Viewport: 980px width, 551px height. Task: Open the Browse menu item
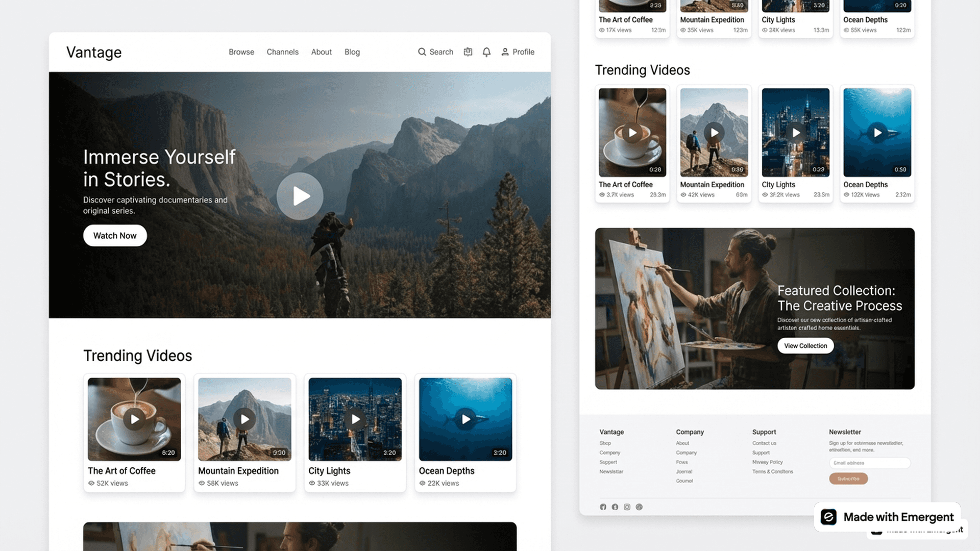(241, 52)
